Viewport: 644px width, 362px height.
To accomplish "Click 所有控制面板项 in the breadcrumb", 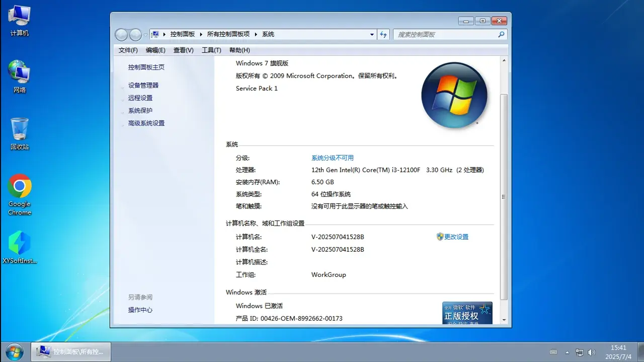I will (228, 34).
